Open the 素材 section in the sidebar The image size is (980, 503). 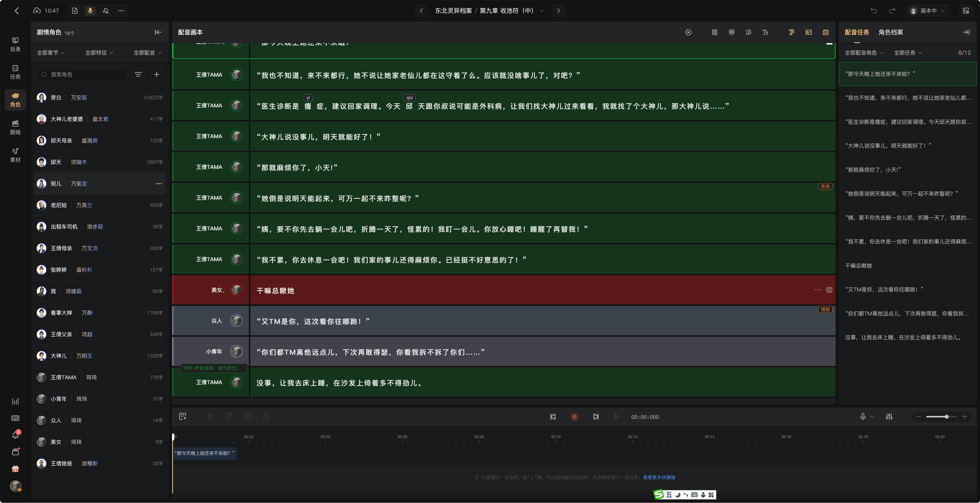(x=15, y=155)
